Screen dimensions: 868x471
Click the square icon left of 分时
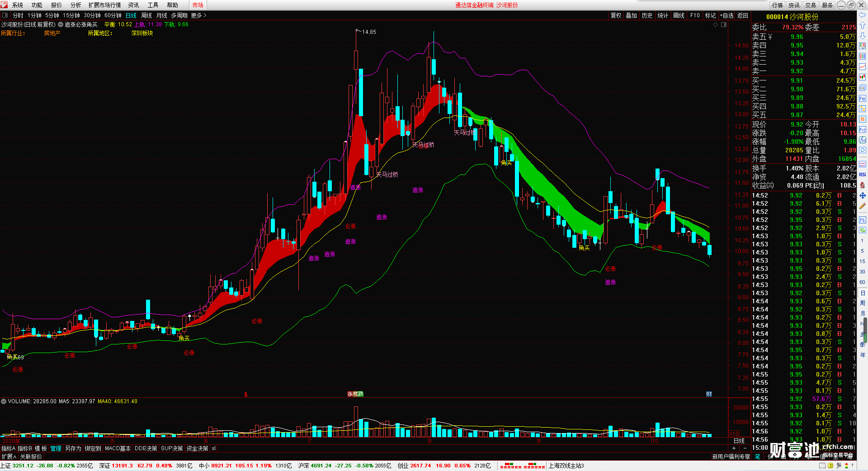pos(5,15)
